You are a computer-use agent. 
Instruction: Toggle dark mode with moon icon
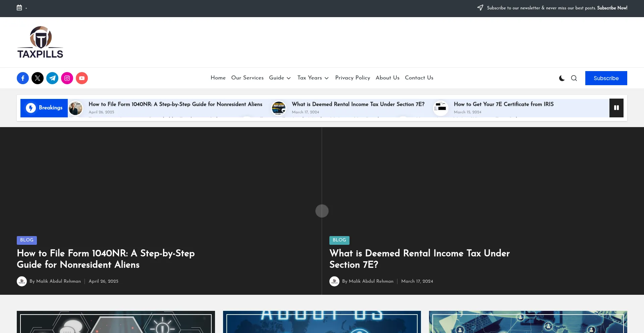pos(562,78)
